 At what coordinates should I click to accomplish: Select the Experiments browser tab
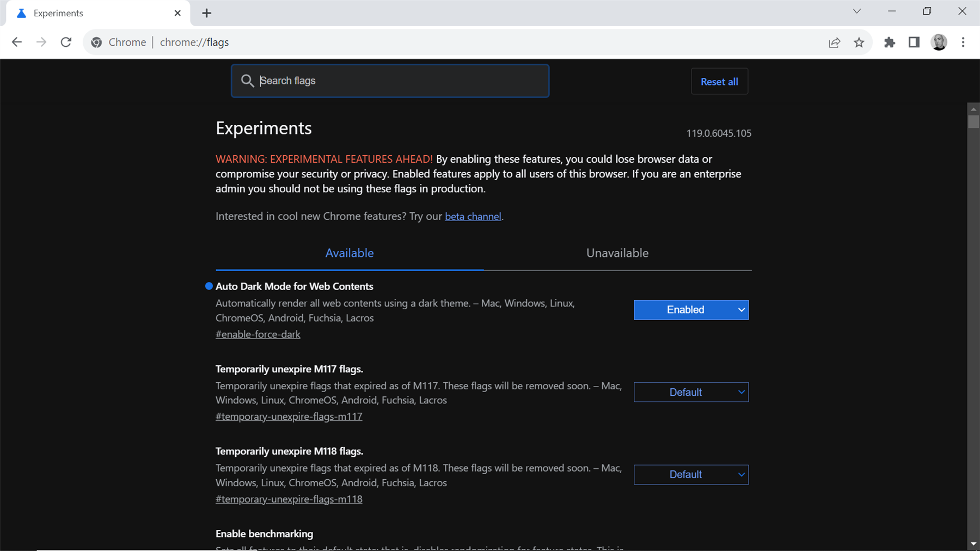coord(98,13)
